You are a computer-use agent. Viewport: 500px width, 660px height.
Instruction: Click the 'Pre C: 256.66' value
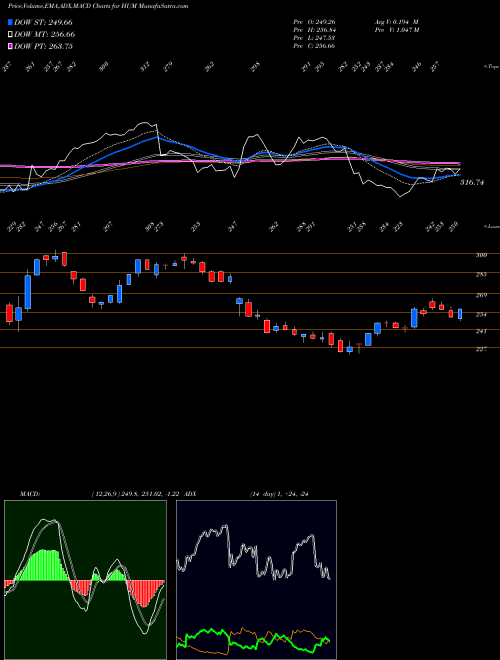pos(314,46)
